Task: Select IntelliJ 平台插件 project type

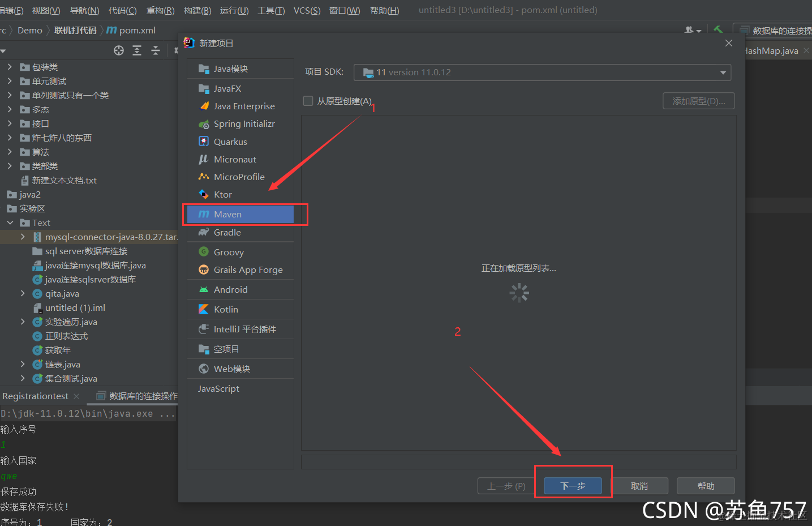Action: 240,329
